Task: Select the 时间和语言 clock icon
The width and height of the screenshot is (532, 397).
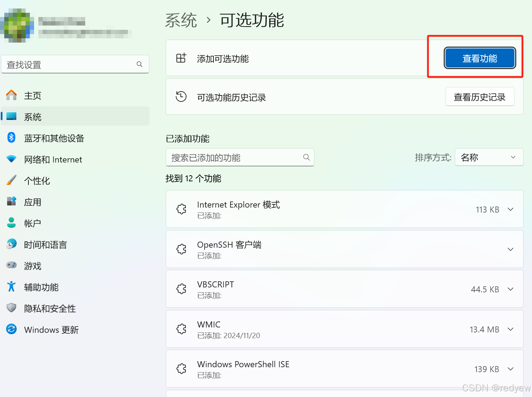Action: pyautogui.click(x=11, y=244)
